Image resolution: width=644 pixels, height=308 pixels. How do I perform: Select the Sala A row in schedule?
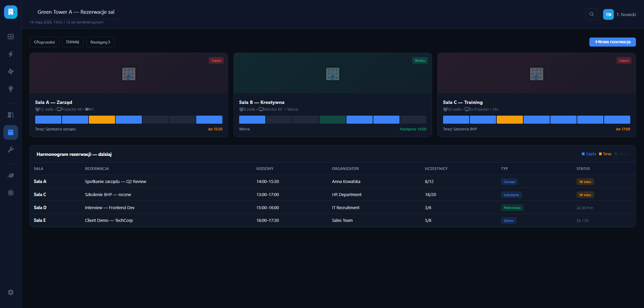coord(333,181)
